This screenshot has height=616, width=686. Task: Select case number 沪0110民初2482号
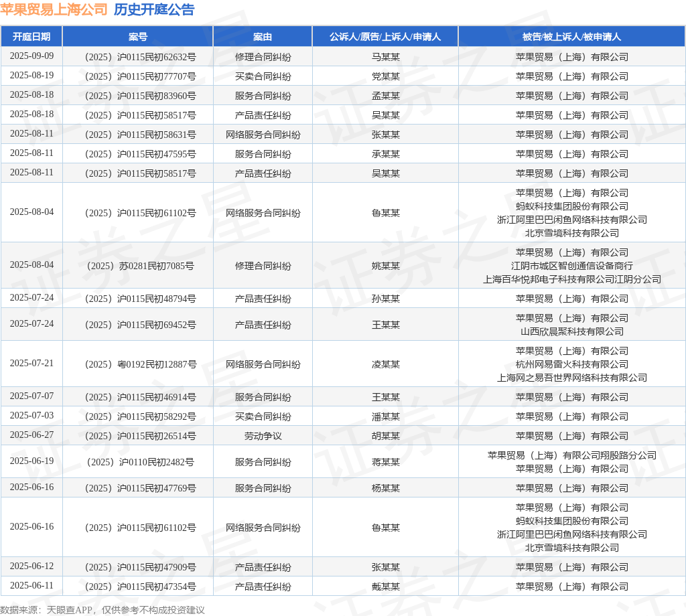click(140, 462)
